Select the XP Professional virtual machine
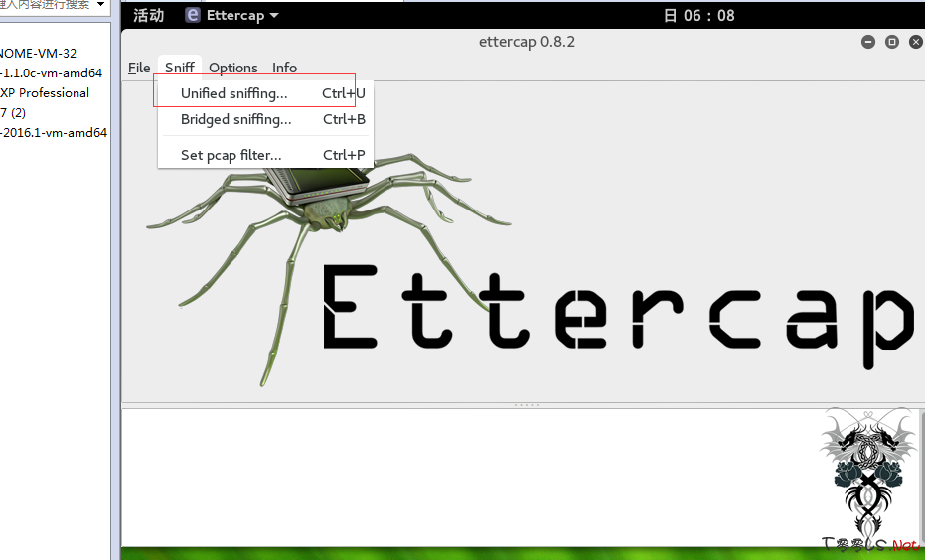Viewport: 925px width, 560px height. pos(45,93)
